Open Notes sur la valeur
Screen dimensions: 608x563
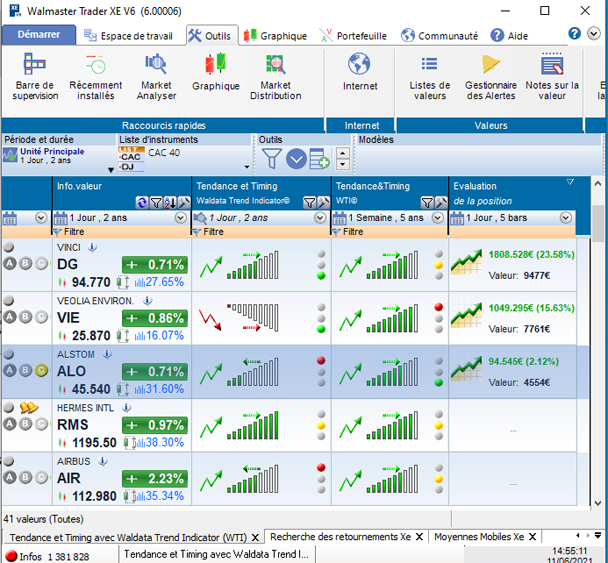pyautogui.click(x=552, y=76)
